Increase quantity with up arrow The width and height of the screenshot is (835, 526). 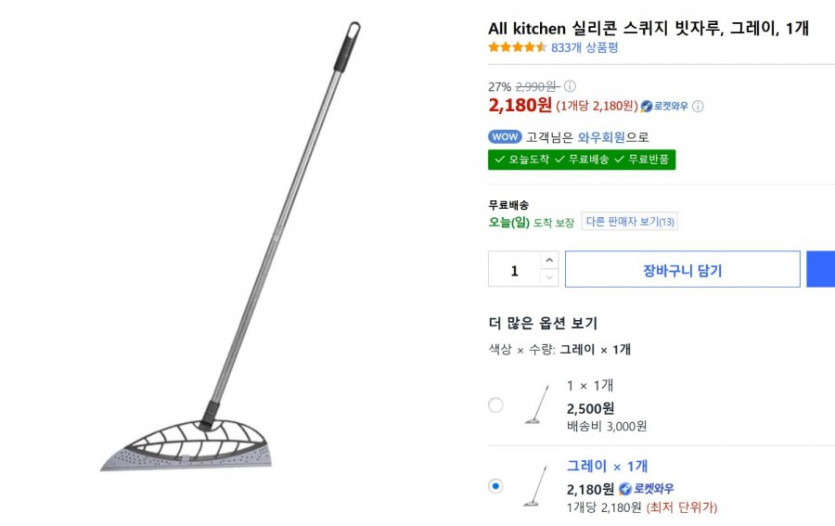[x=549, y=260]
